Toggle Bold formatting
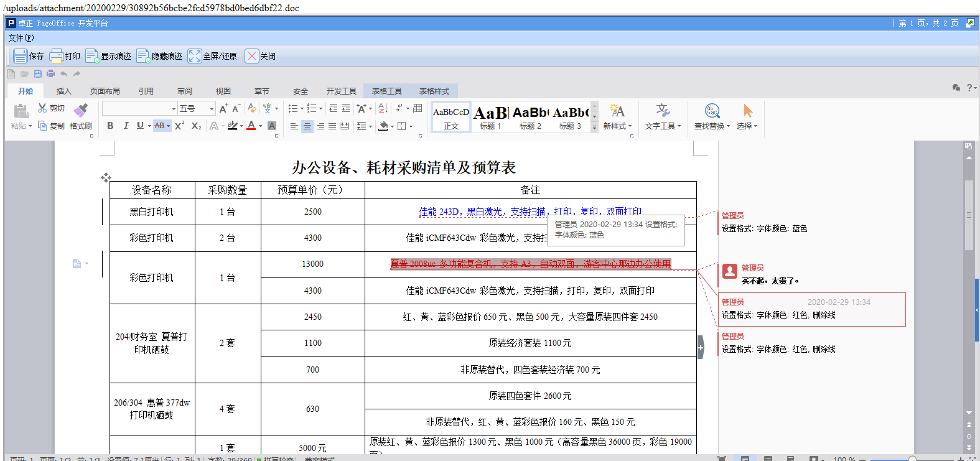This screenshot has height=461, width=980. [x=110, y=126]
